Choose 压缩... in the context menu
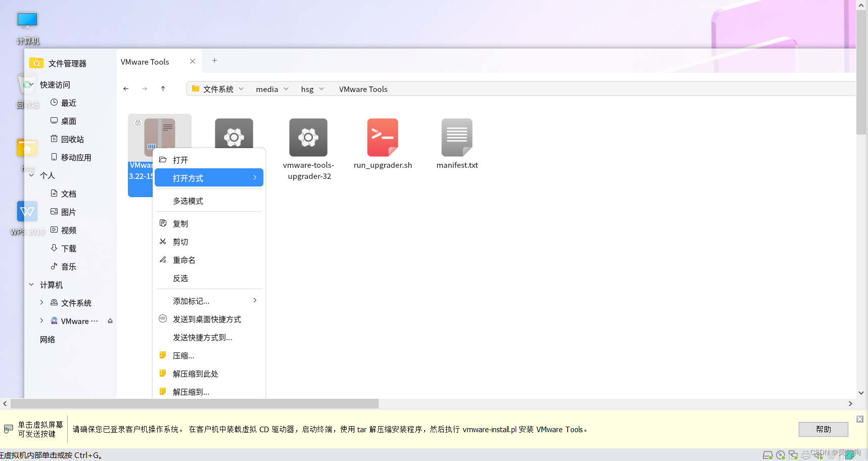868x461 pixels. coord(209,355)
